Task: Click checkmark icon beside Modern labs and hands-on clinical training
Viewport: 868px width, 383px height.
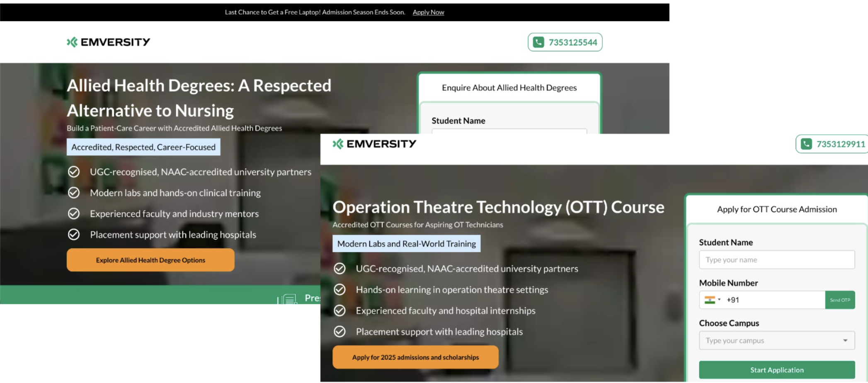Action: (74, 193)
